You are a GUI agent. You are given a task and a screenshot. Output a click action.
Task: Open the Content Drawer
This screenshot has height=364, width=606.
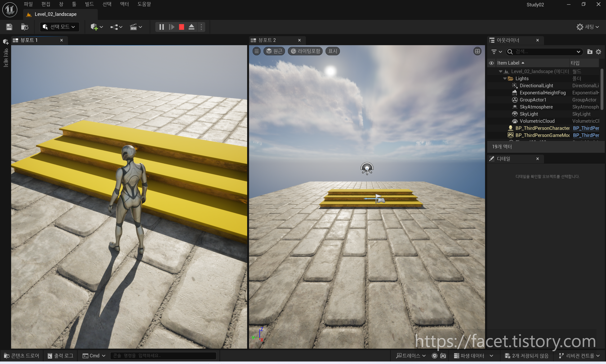click(x=22, y=356)
